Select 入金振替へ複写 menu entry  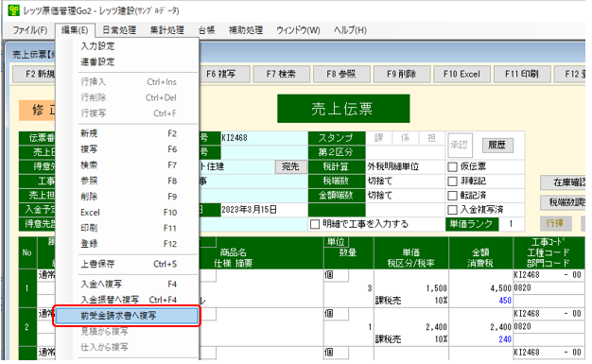(128, 300)
